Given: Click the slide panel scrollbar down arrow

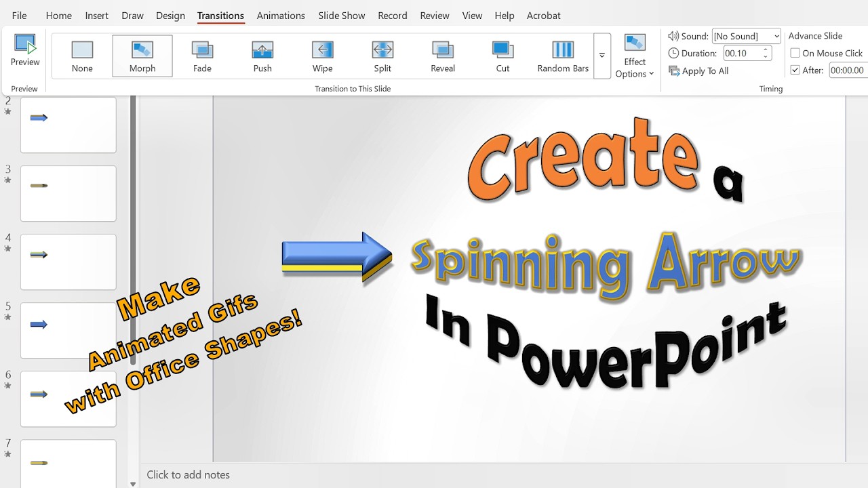Looking at the screenshot, I should (x=133, y=484).
